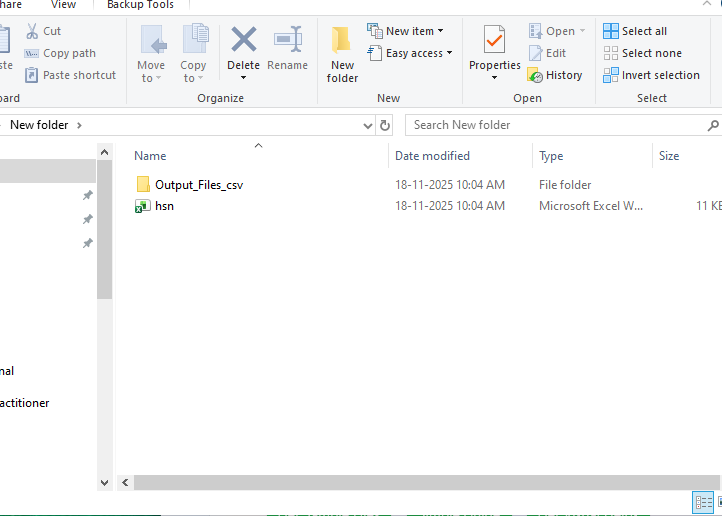Click the Delete X icon
The width and height of the screenshot is (722, 516).
244,39
